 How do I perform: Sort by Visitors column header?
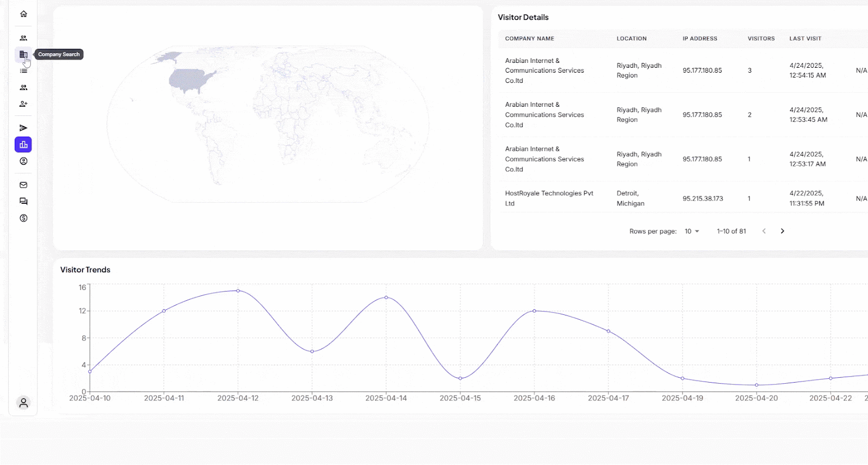(761, 39)
